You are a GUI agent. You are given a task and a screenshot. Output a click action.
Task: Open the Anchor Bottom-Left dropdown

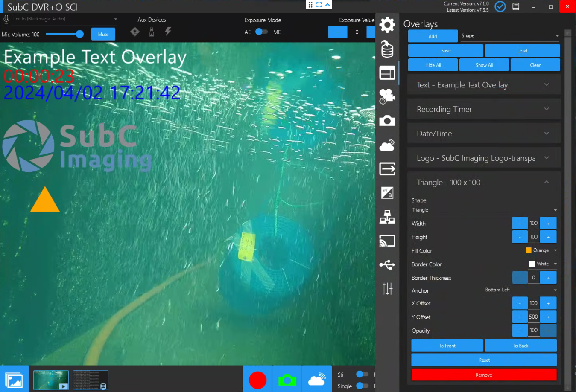point(520,290)
